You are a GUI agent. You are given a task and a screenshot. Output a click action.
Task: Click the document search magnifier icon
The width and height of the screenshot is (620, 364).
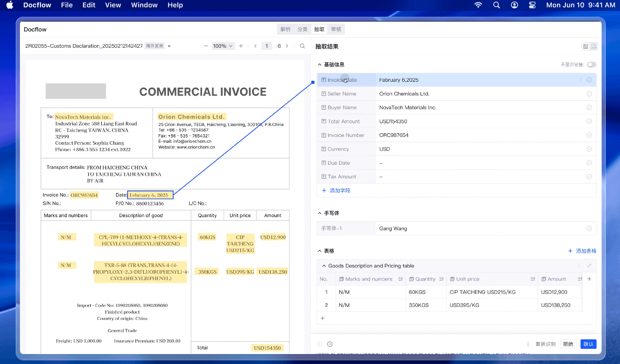pyautogui.click(x=302, y=46)
